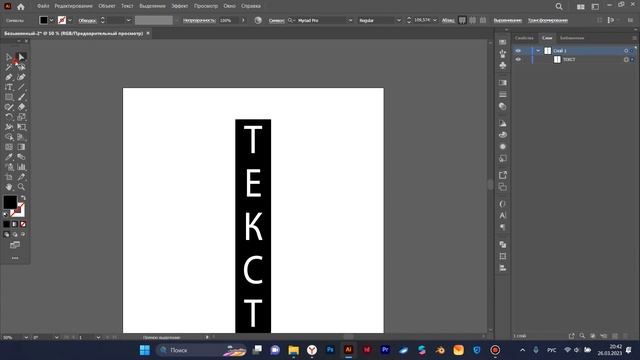Set paint mode to None in toolbar
The height and width of the screenshot is (360, 640).
pos(23,224)
